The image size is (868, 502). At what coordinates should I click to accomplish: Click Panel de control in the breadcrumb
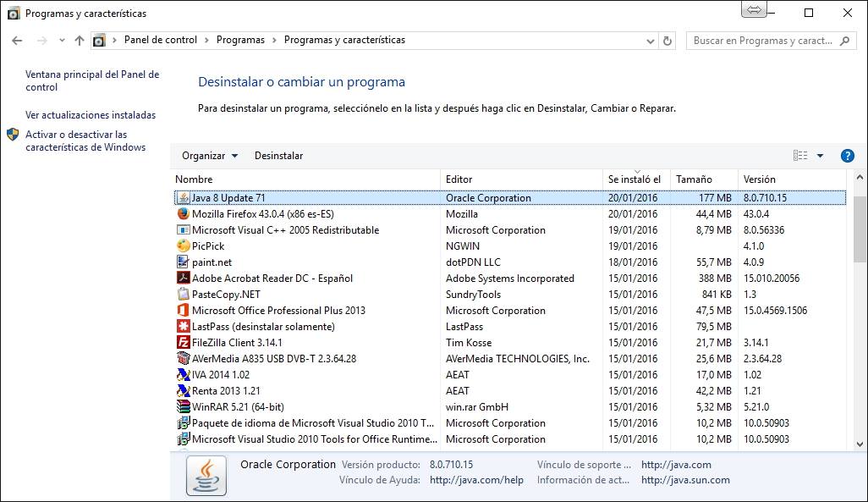[x=161, y=40]
